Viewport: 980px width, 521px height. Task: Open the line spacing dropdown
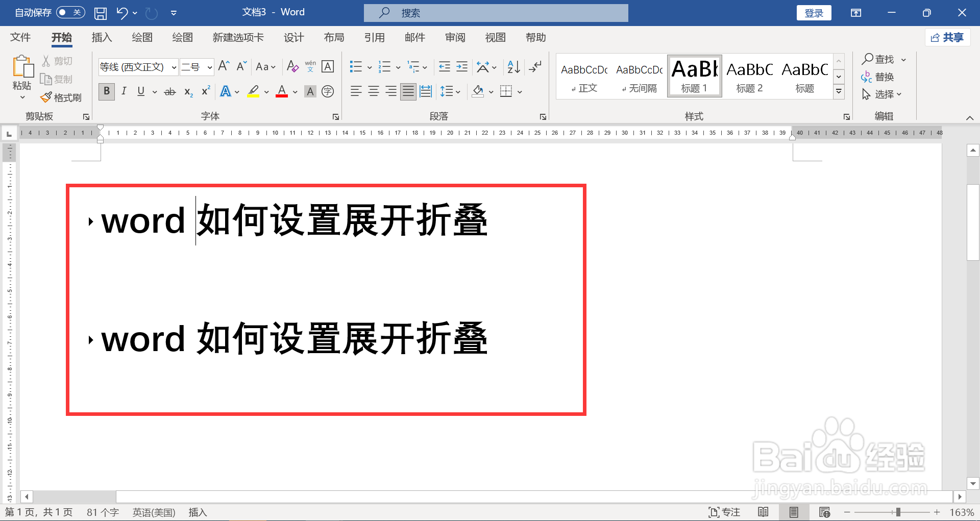click(x=450, y=91)
